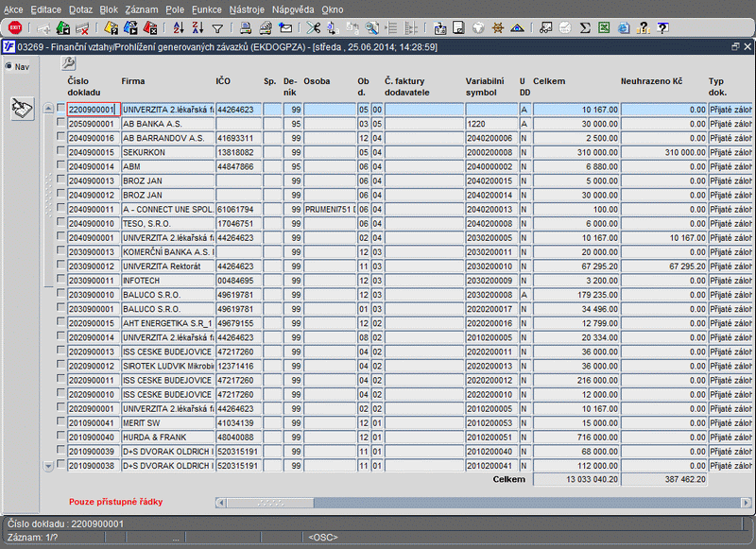Screen dimensions: 756x549
Task: Click the scissors cut icon
Action: click(x=314, y=27)
